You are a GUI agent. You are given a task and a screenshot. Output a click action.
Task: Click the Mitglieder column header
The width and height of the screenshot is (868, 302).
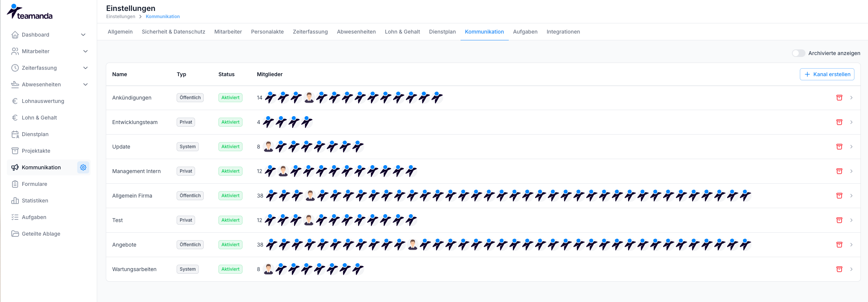click(x=270, y=74)
